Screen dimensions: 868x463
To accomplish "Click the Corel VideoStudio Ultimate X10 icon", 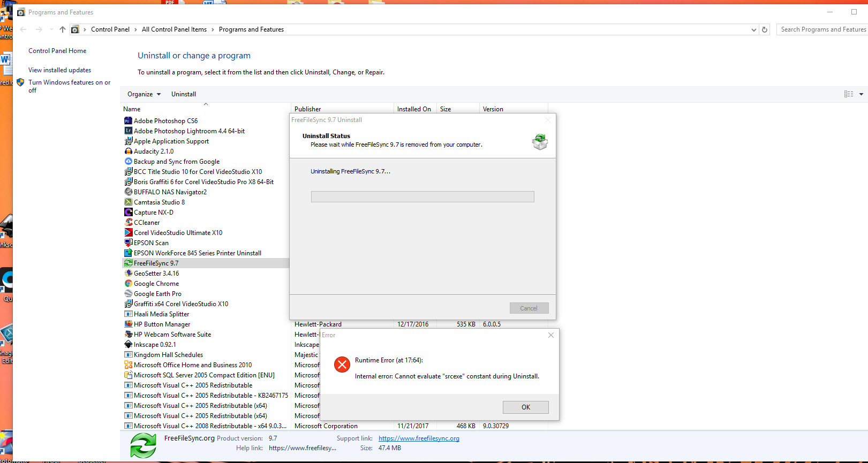I will pos(128,233).
